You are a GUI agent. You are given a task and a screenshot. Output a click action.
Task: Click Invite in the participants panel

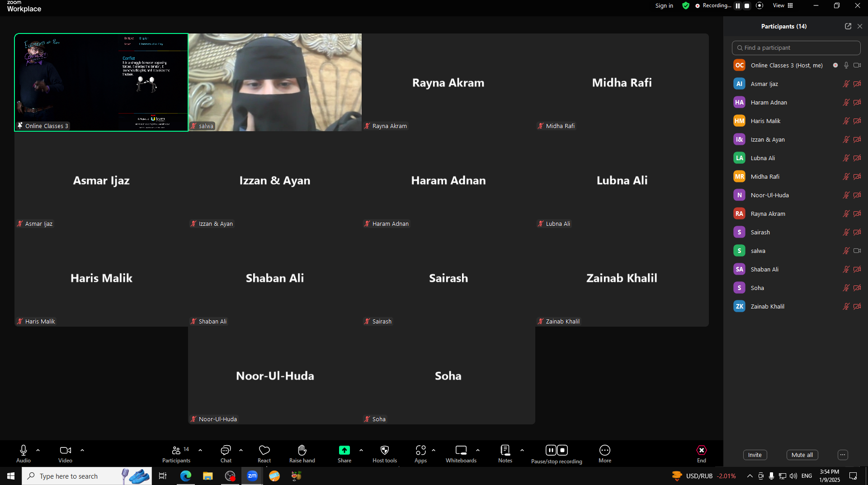[x=755, y=455]
